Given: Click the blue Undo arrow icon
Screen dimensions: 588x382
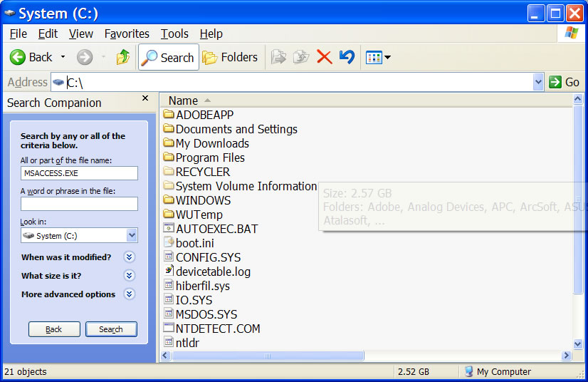Looking at the screenshot, I should pyautogui.click(x=347, y=57).
